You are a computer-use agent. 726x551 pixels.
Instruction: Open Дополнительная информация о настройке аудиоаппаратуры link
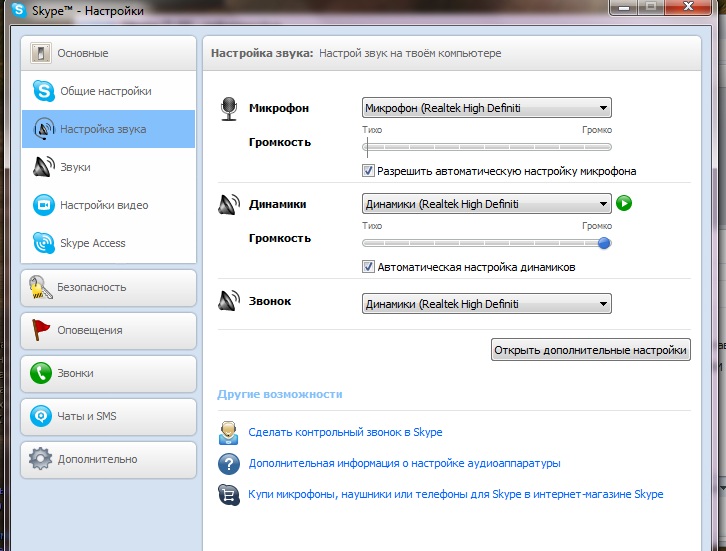404,463
